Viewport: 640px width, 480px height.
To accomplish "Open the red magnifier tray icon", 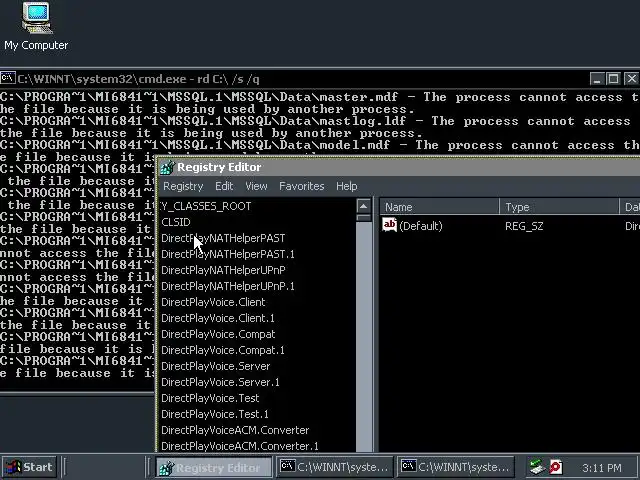I will pos(556,467).
